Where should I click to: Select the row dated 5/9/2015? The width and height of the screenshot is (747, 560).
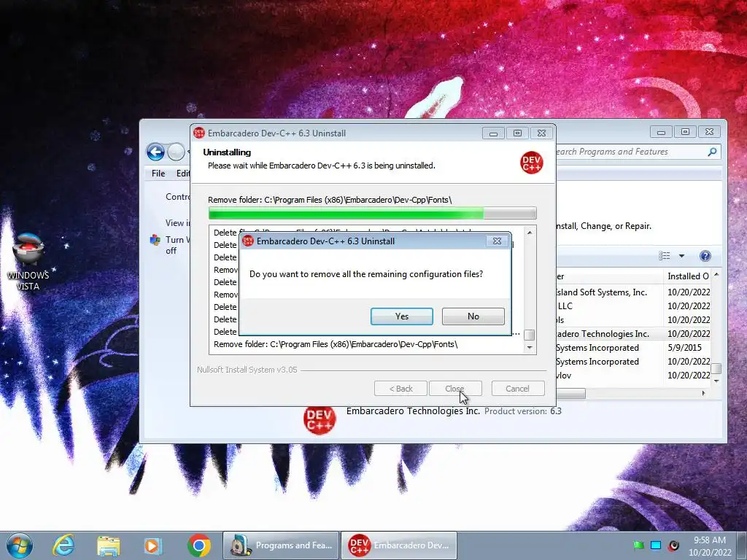(x=633, y=348)
